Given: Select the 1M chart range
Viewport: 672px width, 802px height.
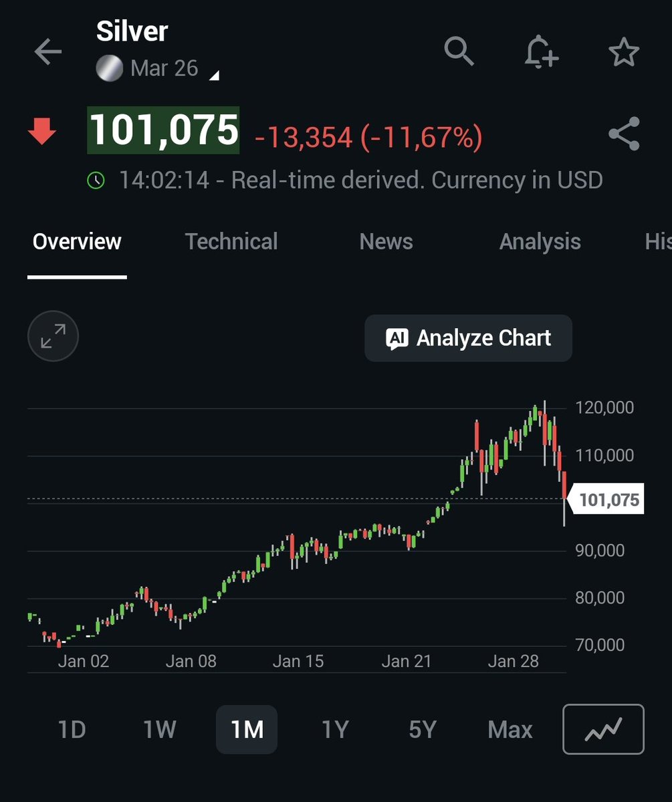Looking at the screenshot, I should coord(247,730).
